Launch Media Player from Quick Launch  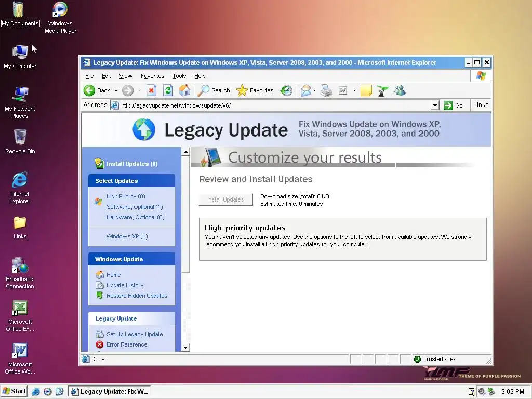(47, 392)
